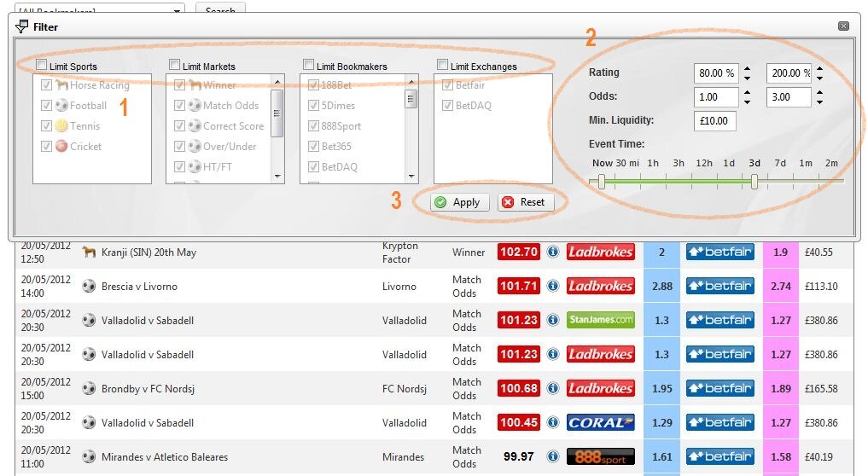The image size is (868, 476).
Task: Increase minimum Rating with up arrow
Action: click(x=748, y=68)
